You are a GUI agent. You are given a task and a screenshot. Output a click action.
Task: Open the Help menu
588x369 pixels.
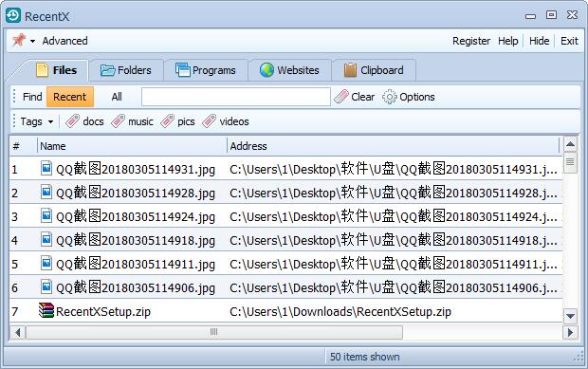coord(508,41)
